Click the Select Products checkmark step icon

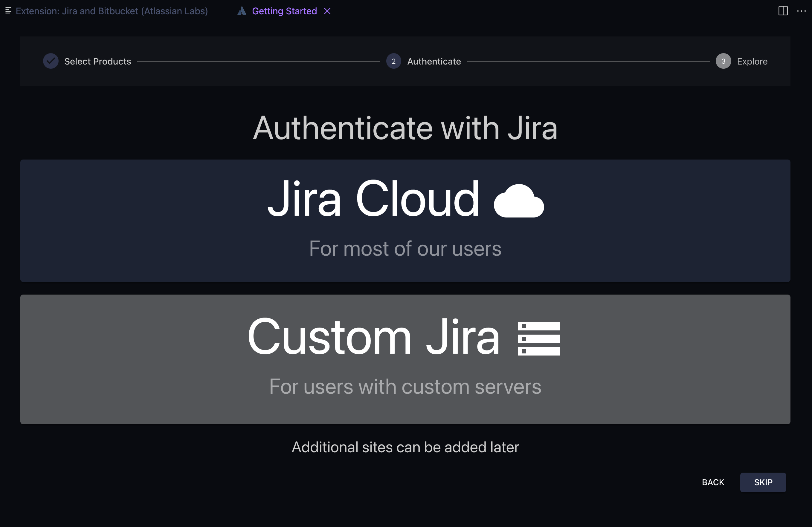(51, 61)
